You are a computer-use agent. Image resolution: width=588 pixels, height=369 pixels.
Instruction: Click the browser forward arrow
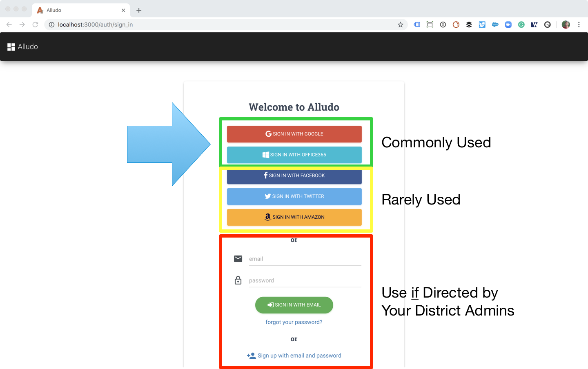tap(22, 24)
